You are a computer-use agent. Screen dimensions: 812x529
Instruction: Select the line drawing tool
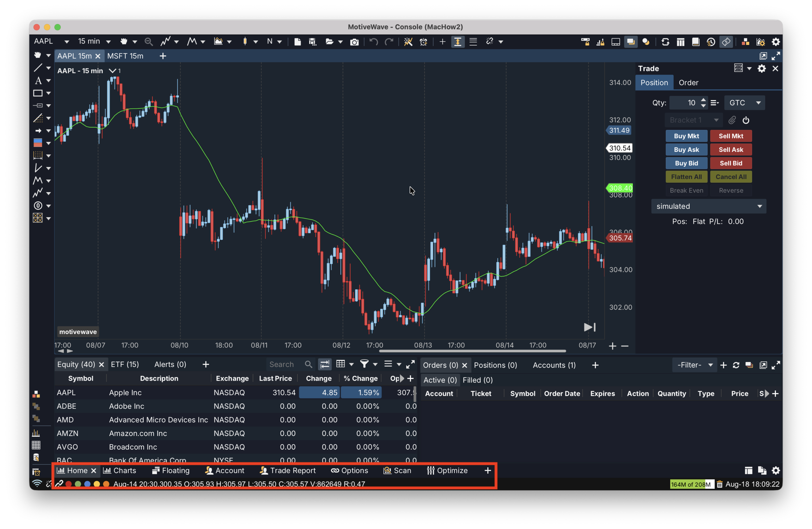(38, 68)
